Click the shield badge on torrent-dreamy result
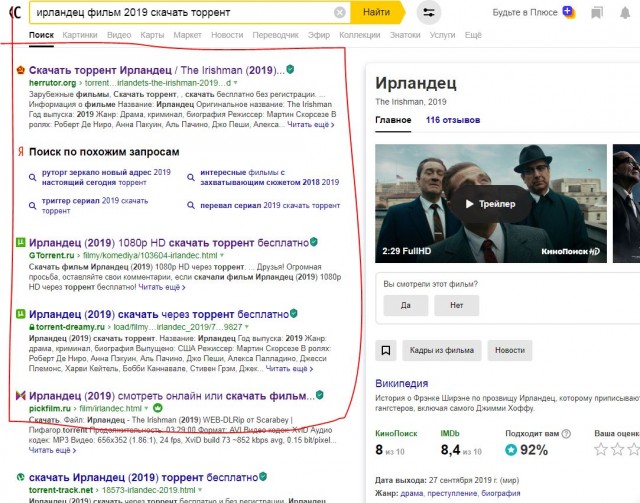 point(293,313)
